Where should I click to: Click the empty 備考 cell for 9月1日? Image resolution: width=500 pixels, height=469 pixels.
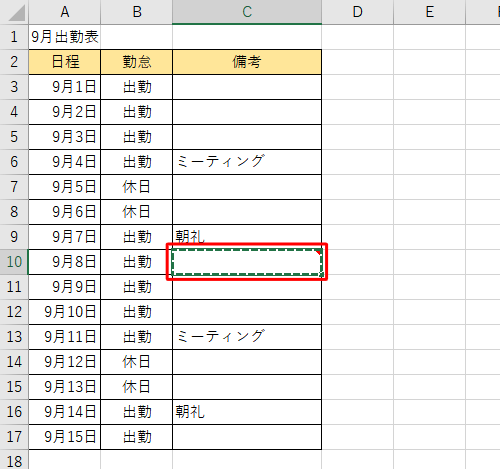pyautogui.click(x=247, y=87)
